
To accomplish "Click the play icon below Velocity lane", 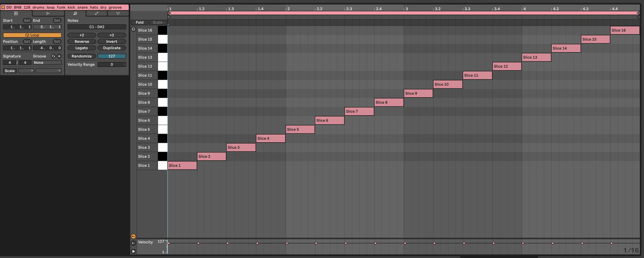I will pyautogui.click(x=133, y=251).
